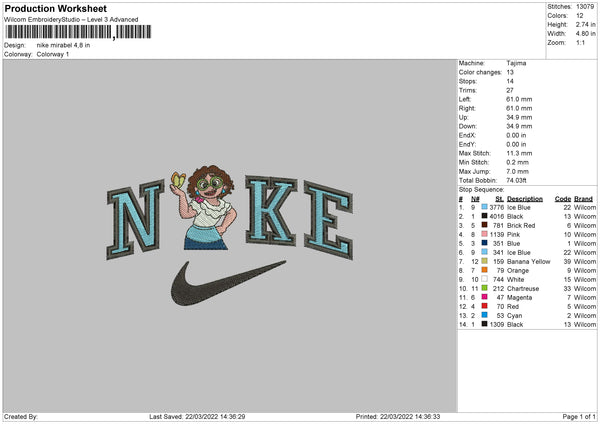
Task: Click the Zoom value 1:1
Action: [580, 42]
